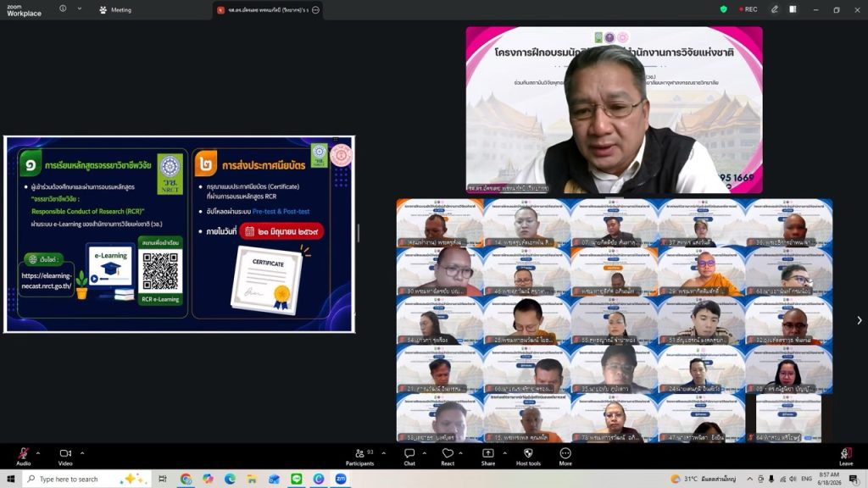Click the Zoom Workplace logo
The width and height of the screenshot is (868, 488).
pyautogui.click(x=24, y=10)
